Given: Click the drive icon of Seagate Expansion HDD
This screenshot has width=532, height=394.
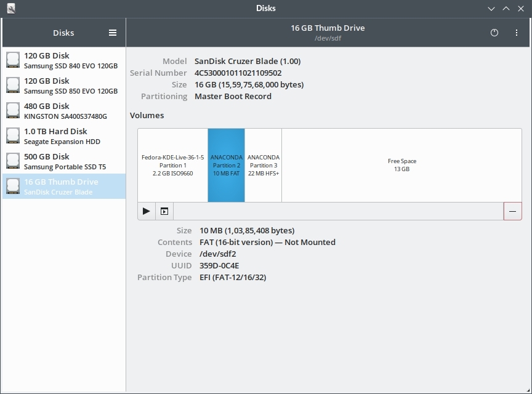Looking at the screenshot, I should (13, 135).
